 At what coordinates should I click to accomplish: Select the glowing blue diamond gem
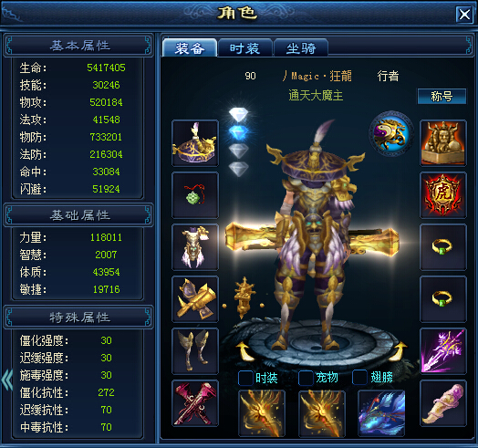coord(239,132)
